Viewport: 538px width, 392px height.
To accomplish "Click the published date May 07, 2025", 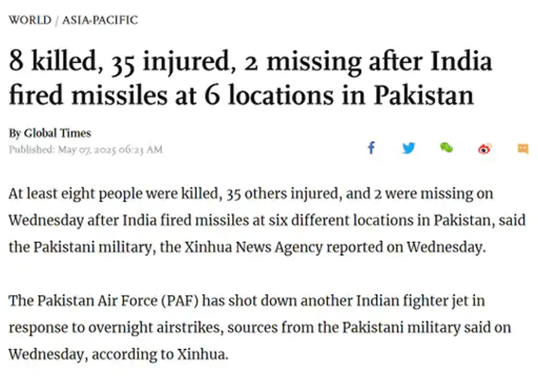I will click(110, 149).
